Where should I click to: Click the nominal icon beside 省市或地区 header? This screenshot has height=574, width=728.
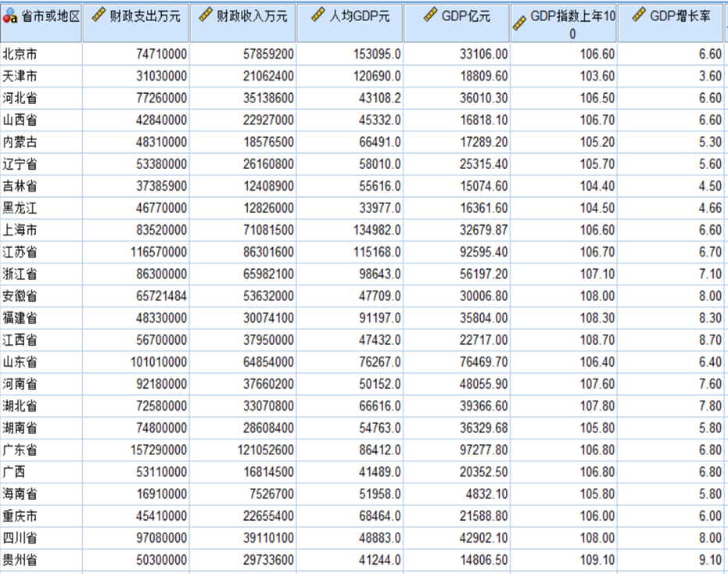point(9,16)
